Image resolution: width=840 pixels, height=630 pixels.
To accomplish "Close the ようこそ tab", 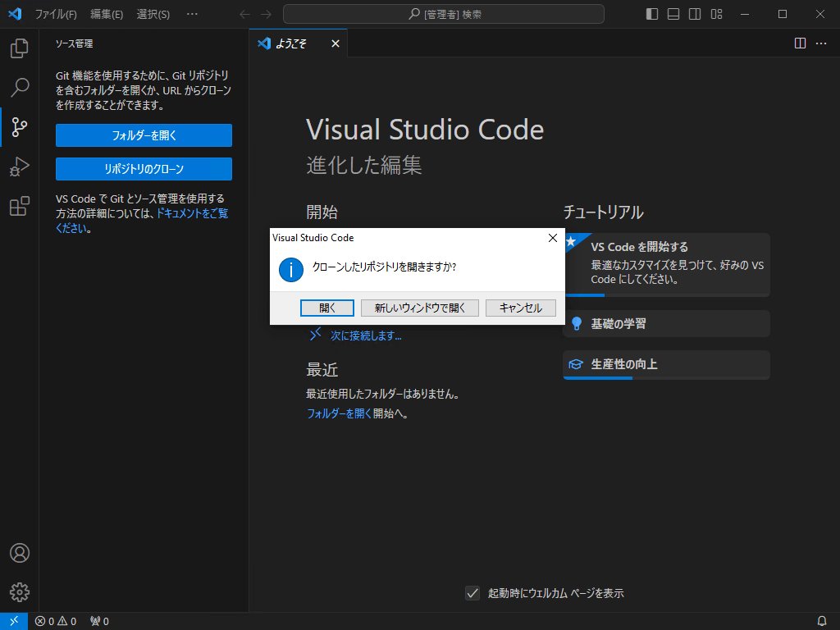I will (336, 43).
